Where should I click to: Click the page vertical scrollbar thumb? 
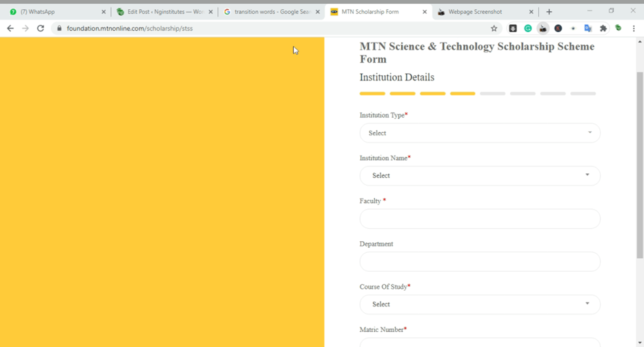tap(640, 165)
